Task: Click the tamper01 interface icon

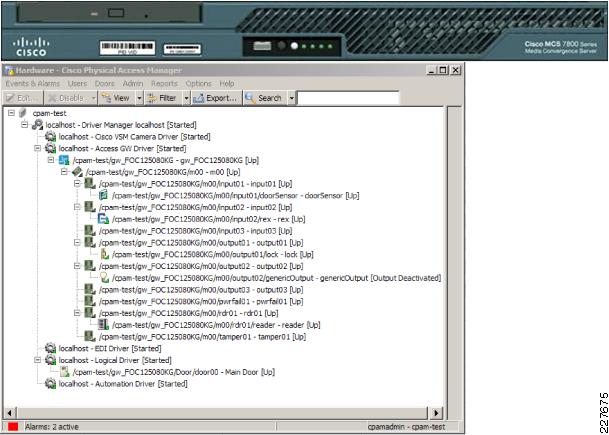Action: [x=90, y=336]
